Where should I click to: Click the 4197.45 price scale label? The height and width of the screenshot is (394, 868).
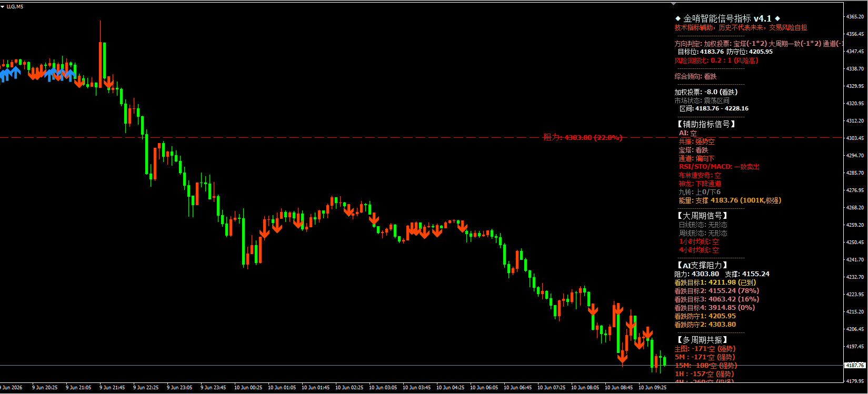tap(855, 346)
